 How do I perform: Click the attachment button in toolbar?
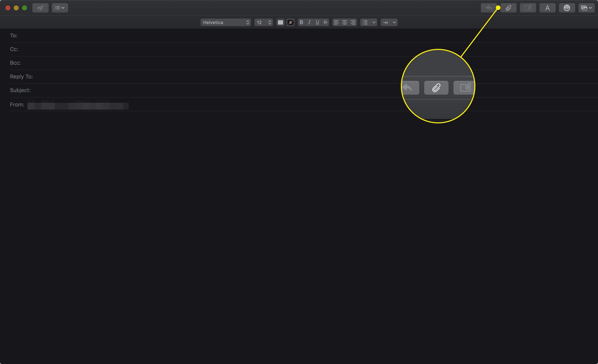click(508, 8)
